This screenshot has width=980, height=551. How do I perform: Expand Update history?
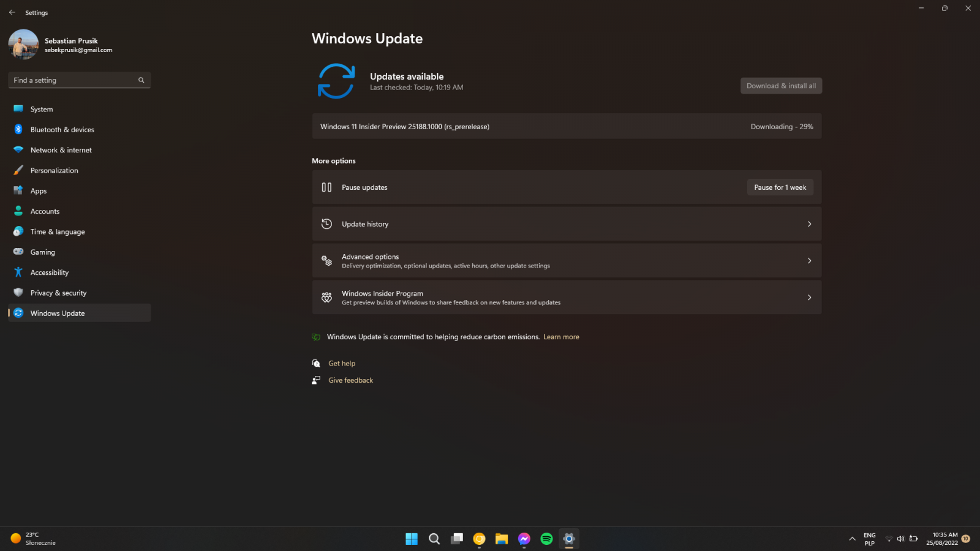click(567, 224)
